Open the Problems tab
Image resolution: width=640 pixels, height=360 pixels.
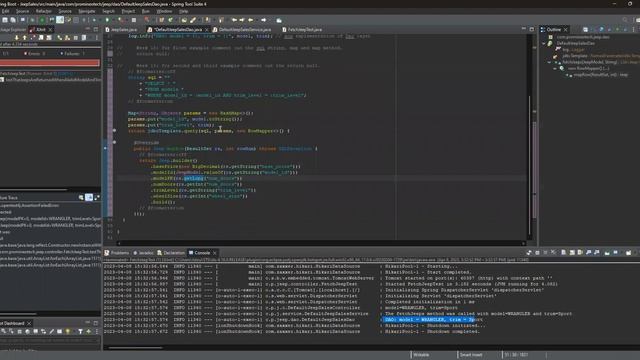[x=117, y=253]
